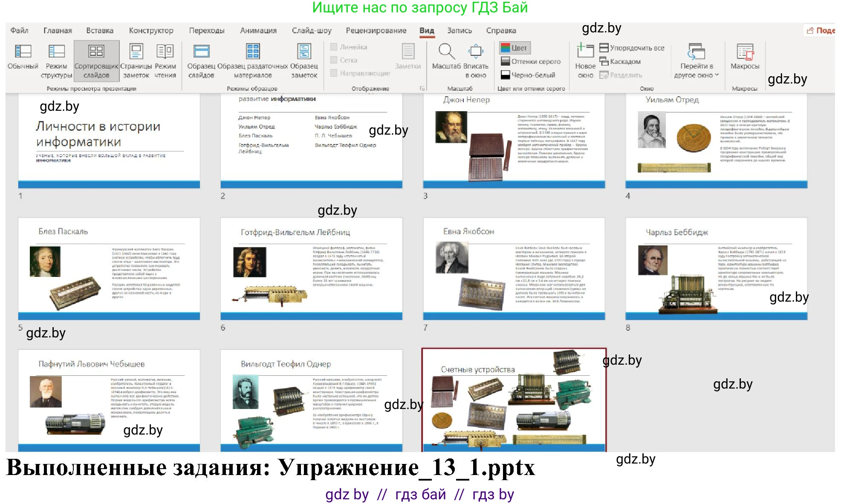Switch to the Анимация ribbon tab
The image size is (841, 504).
point(258,30)
